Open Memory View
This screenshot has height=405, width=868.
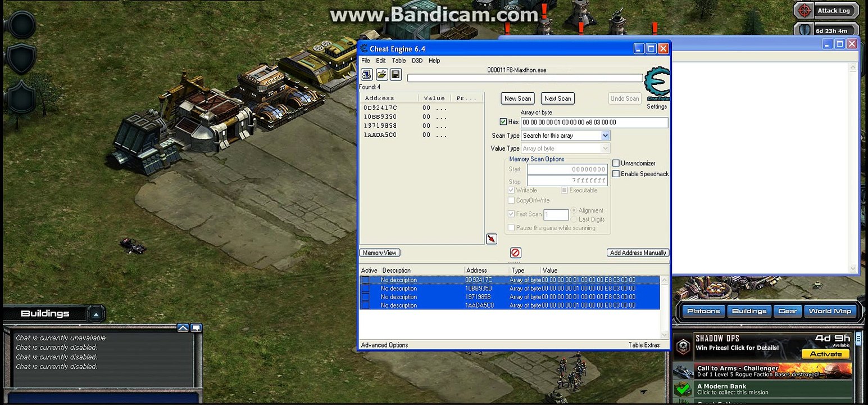pyautogui.click(x=380, y=253)
